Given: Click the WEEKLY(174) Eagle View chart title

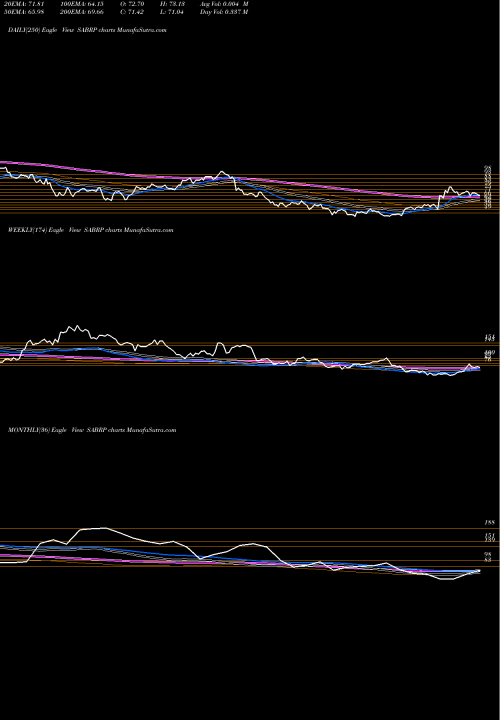Looking at the screenshot, I should point(90,230).
